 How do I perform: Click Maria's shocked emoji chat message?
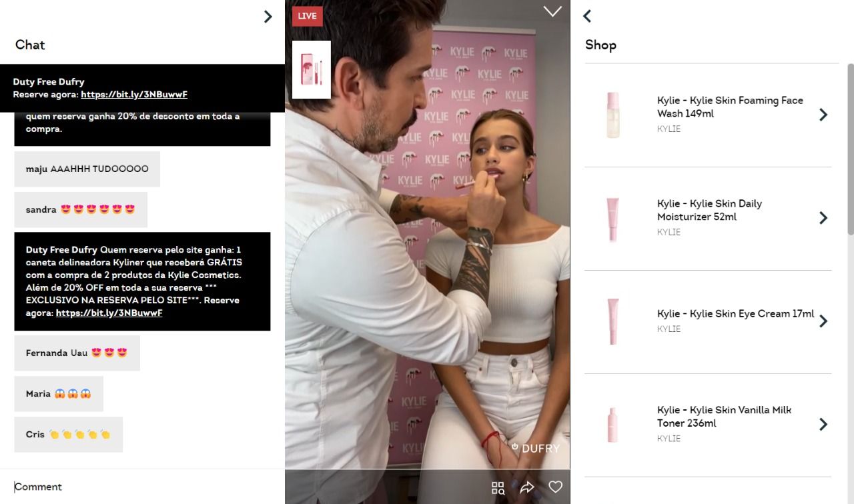(59, 394)
